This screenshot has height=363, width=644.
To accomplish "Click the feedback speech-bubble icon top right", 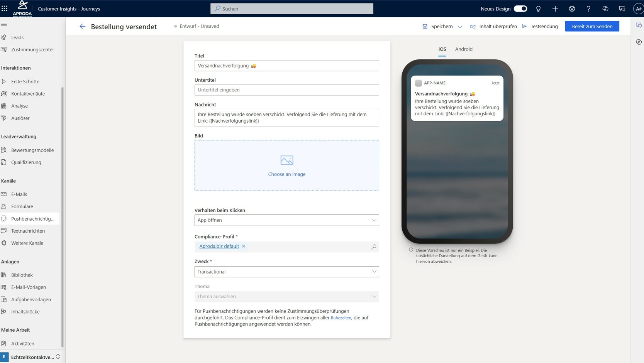I will coord(622,8).
